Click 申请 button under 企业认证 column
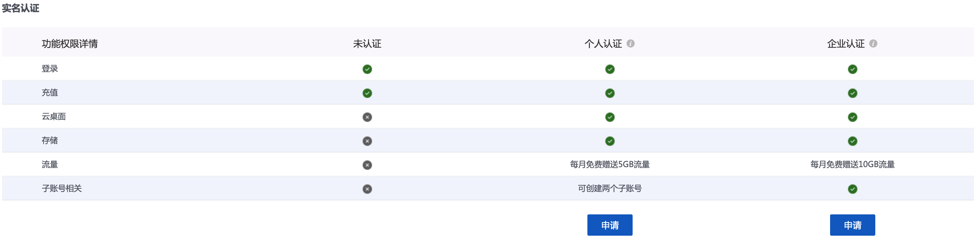980x249 pixels. [x=852, y=225]
